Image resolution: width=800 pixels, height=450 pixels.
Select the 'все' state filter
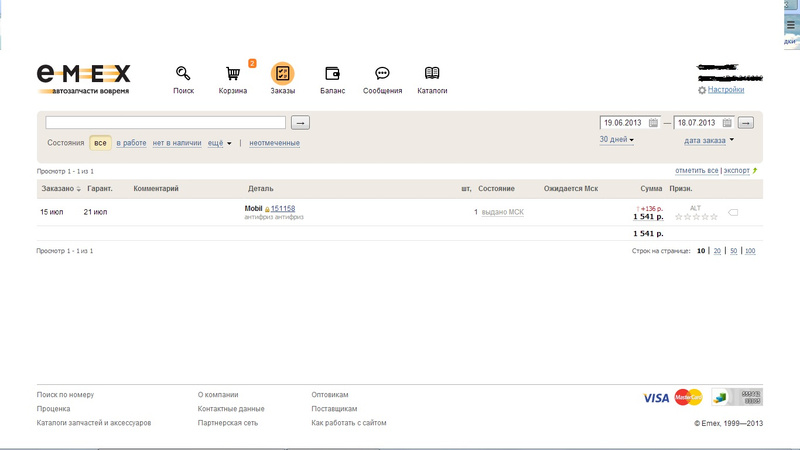tap(100, 143)
